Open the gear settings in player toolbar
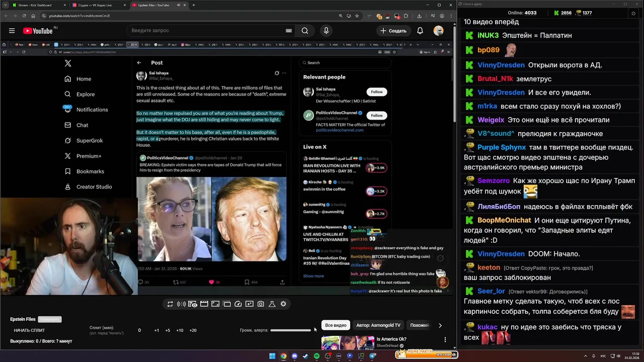644x362 pixels. pos(283,304)
